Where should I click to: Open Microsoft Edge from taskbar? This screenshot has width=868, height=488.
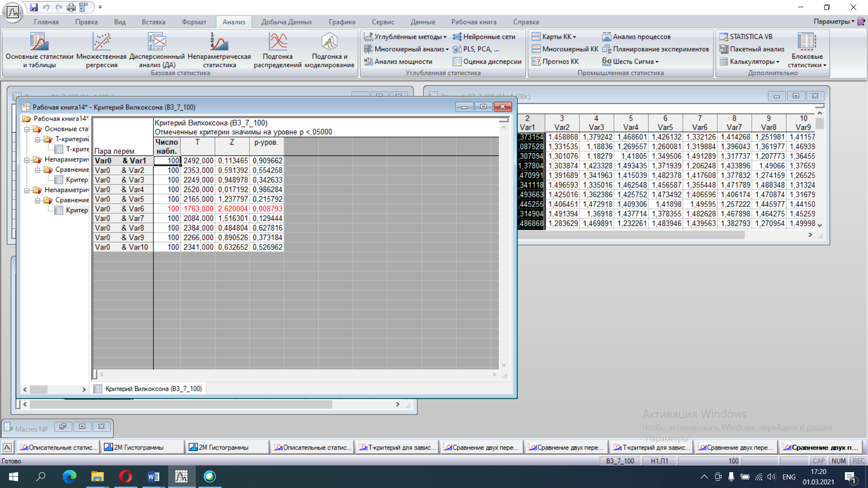[x=69, y=476]
